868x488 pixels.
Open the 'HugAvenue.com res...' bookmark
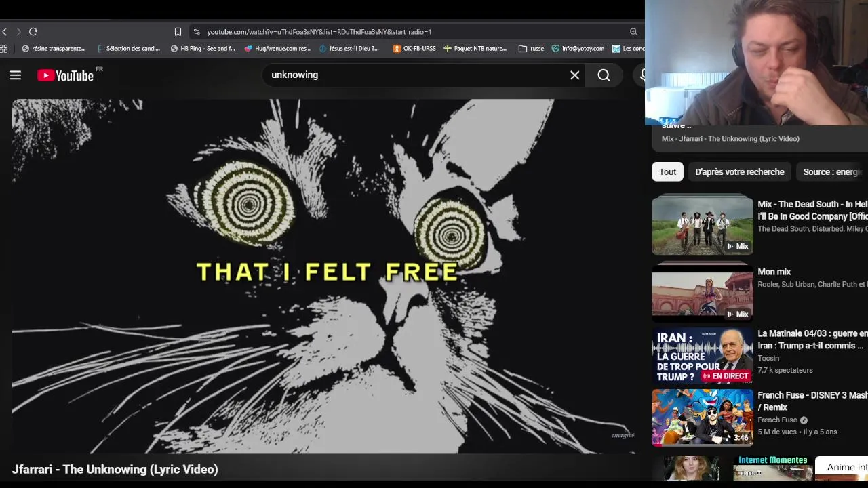[278, 49]
